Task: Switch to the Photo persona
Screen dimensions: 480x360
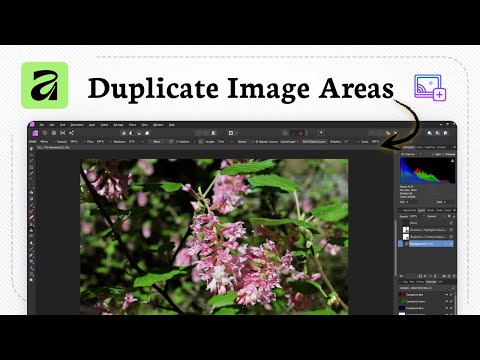Action: (35, 133)
